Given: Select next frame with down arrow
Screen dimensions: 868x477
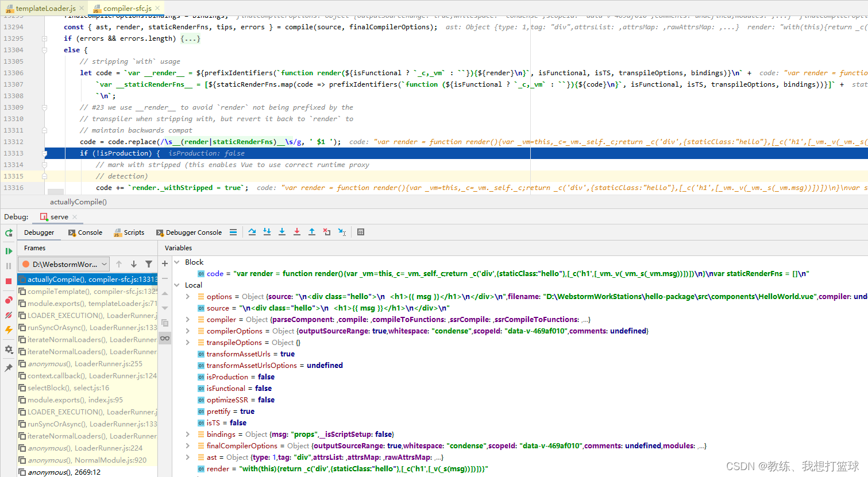Looking at the screenshot, I should click(134, 264).
